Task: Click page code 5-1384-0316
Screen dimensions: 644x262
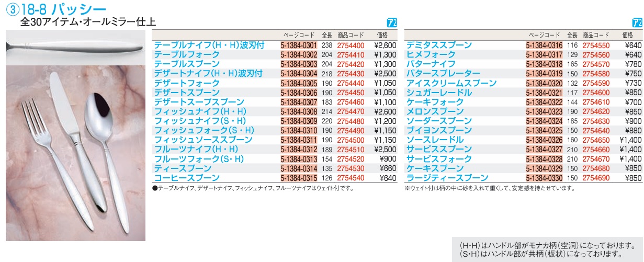Action: click(544, 45)
